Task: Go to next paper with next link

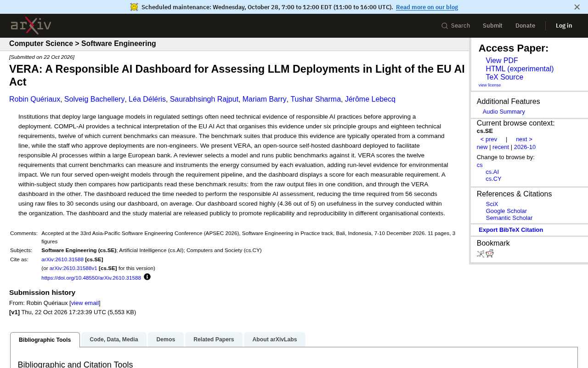Action: (x=524, y=139)
